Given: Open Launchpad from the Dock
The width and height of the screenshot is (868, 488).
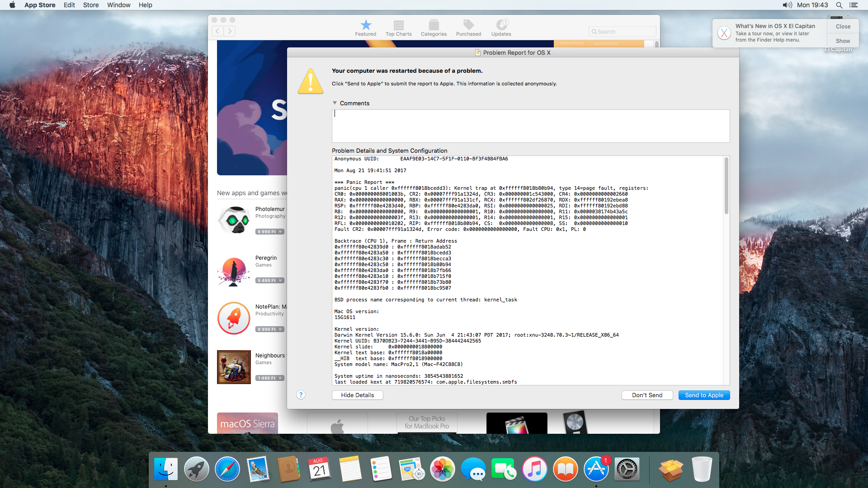Looking at the screenshot, I should coord(197,469).
